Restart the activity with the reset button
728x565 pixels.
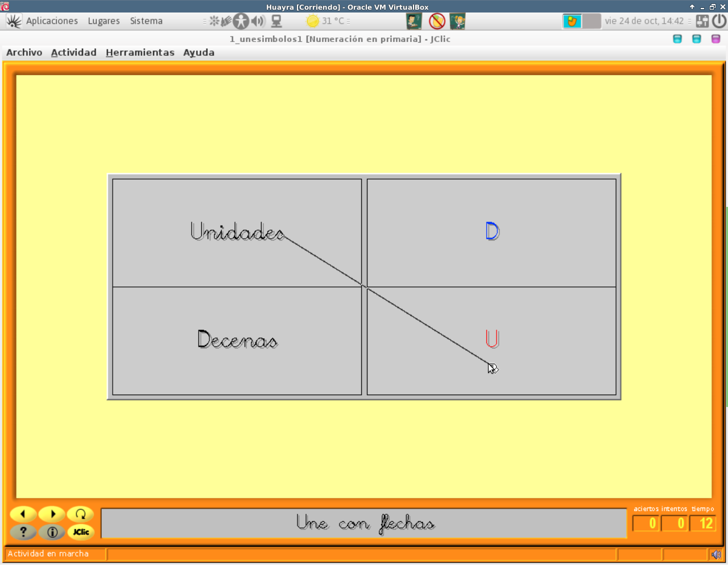[81, 514]
